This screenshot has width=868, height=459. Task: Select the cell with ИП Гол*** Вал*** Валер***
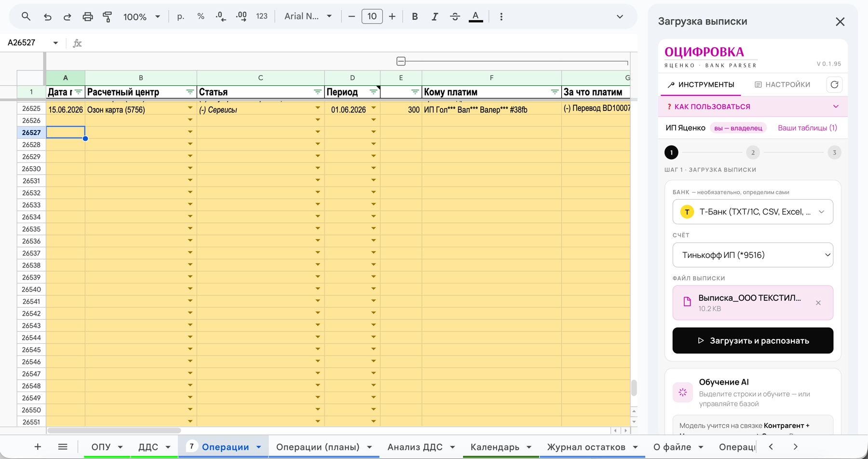(491, 109)
